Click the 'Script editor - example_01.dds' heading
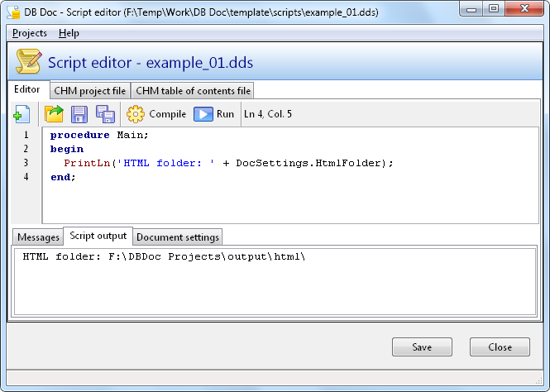The image size is (550, 392). (151, 63)
